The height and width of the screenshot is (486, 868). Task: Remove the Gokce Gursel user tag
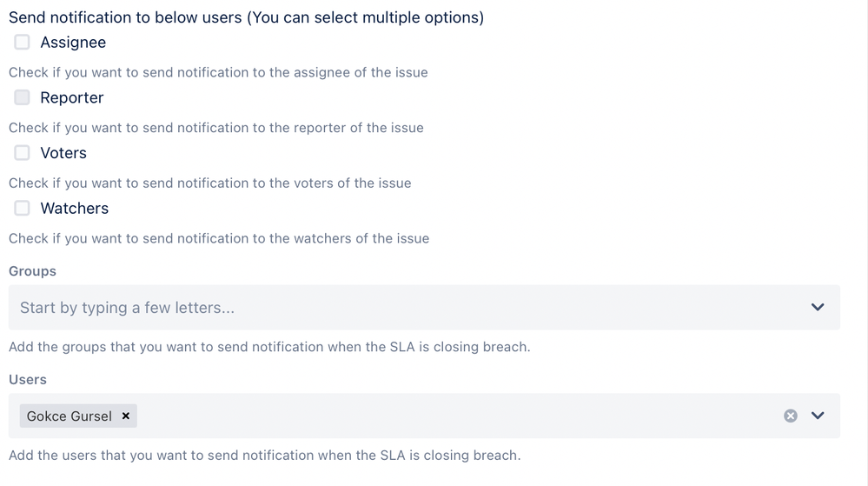point(126,416)
